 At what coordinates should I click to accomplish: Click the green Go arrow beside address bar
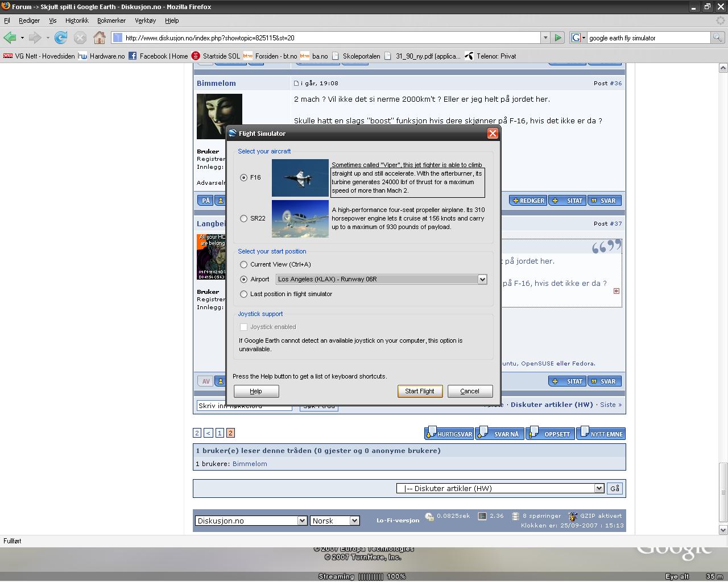click(558, 38)
